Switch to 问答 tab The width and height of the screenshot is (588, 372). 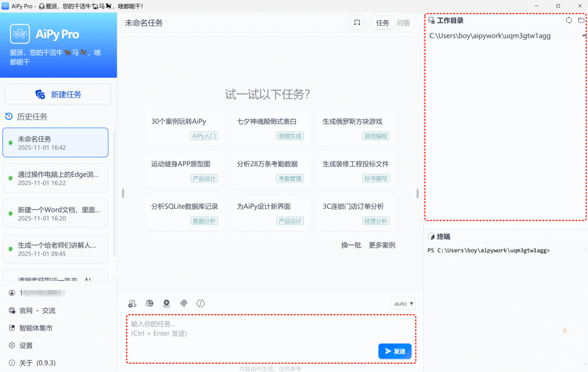[403, 23]
